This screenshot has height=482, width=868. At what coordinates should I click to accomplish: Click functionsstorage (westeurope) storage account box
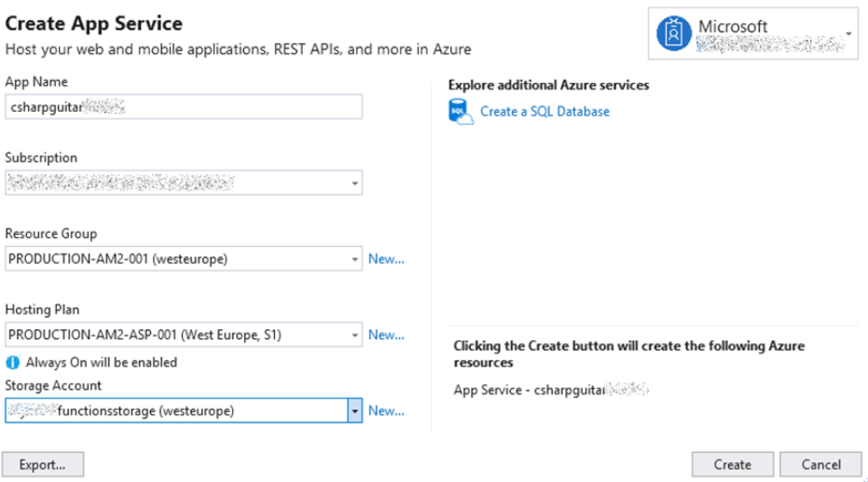pyautogui.click(x=184, y=410)
